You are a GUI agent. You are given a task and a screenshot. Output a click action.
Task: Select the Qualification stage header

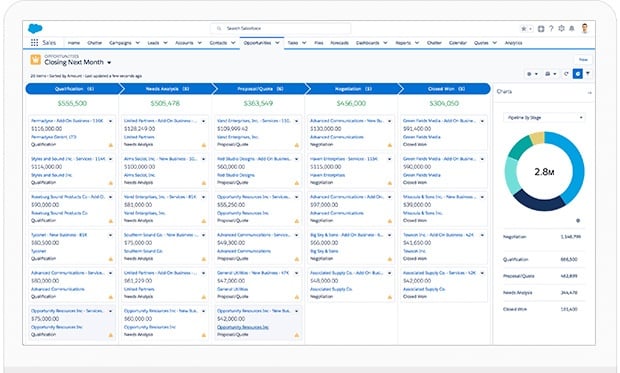[74, 89]
